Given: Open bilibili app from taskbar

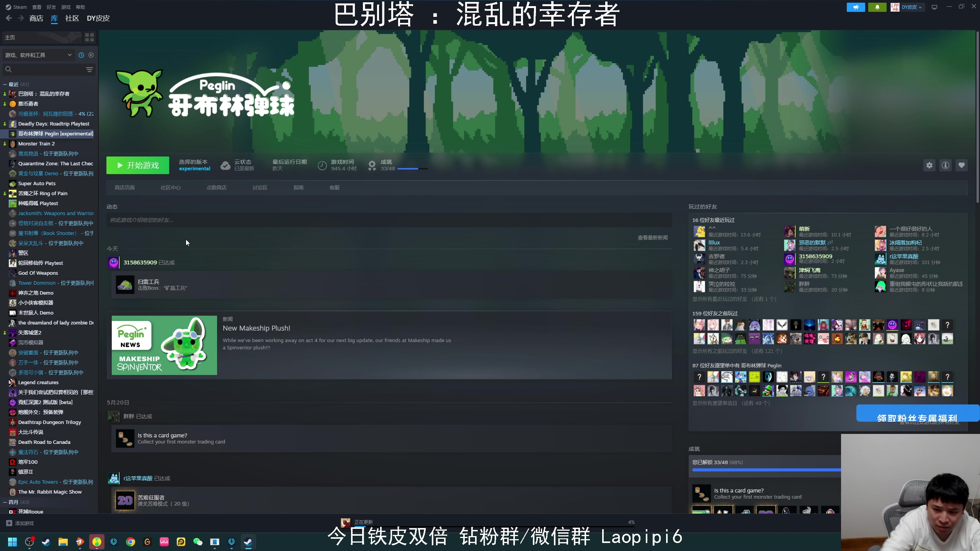Looking at the screenshot, I should [x=164, y=542].
